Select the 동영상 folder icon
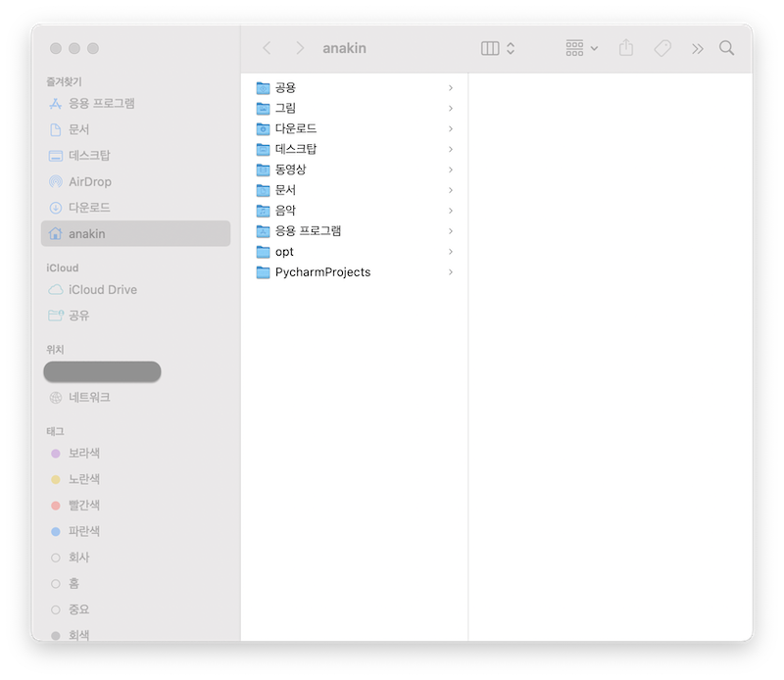Image resolution: width=784 pixels, height=680 pixels. [263, 170]
